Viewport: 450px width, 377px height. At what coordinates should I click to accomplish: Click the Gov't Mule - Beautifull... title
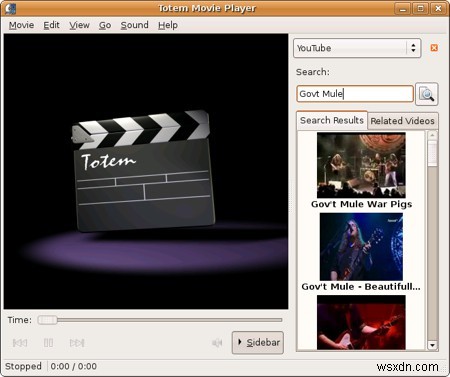point(361,287)
